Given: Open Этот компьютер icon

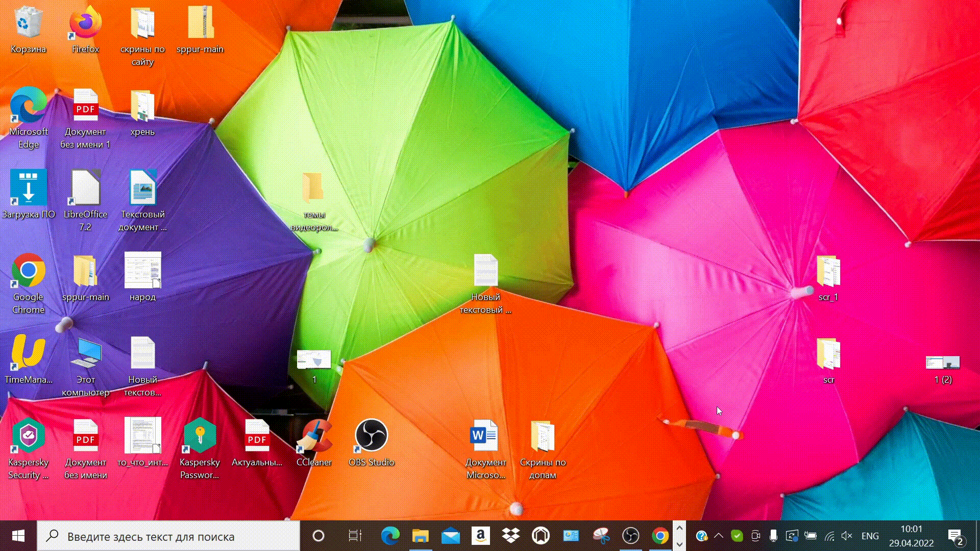Looking at the screenshot, I should (x=86, y=366).
